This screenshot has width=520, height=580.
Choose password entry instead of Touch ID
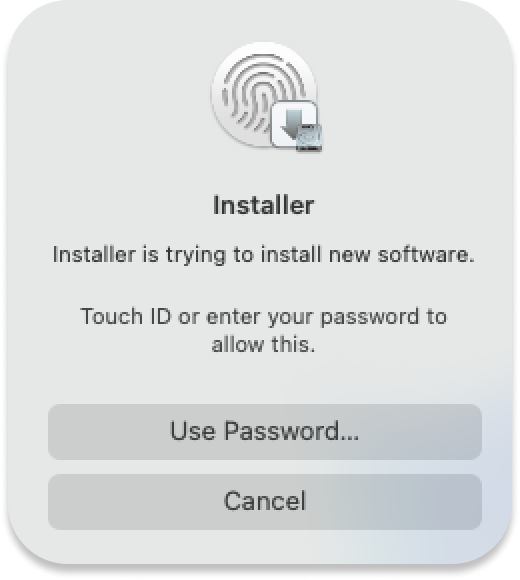[x=265, y=432]
